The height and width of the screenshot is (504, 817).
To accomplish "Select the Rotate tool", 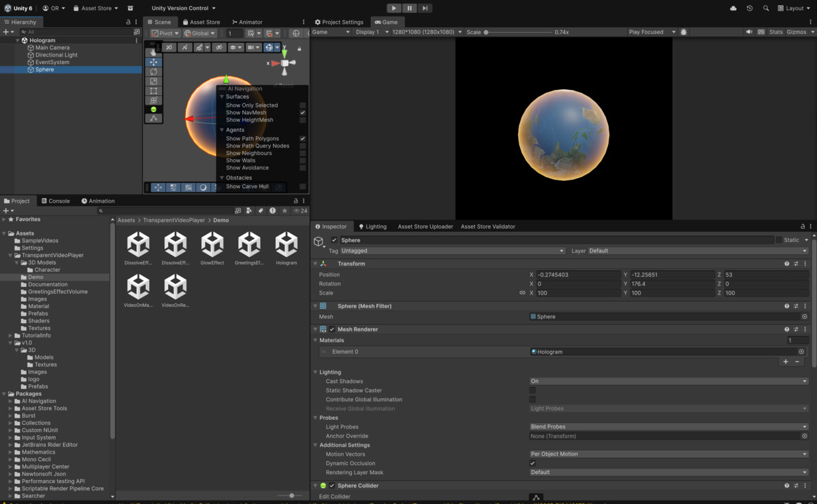I will [x=153, y=71].
